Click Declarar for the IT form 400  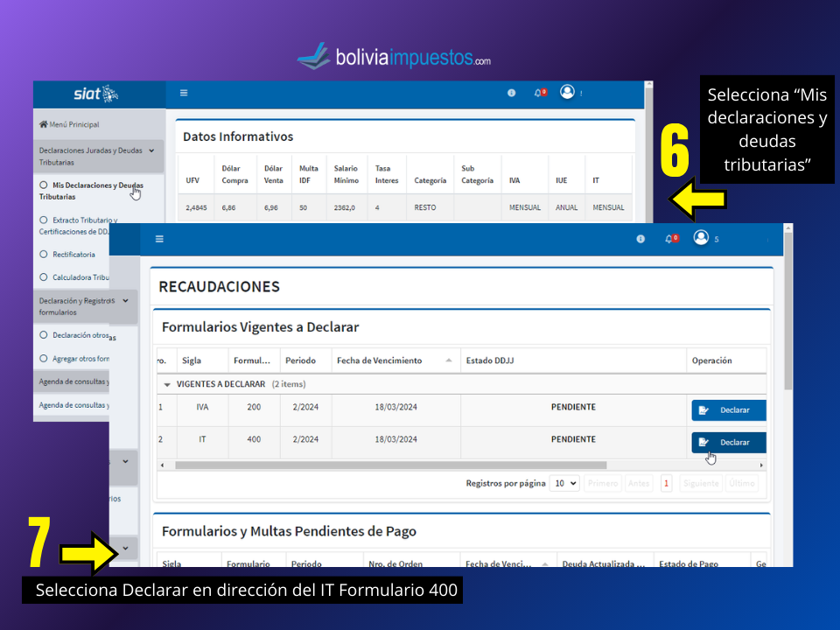[726, 442]
